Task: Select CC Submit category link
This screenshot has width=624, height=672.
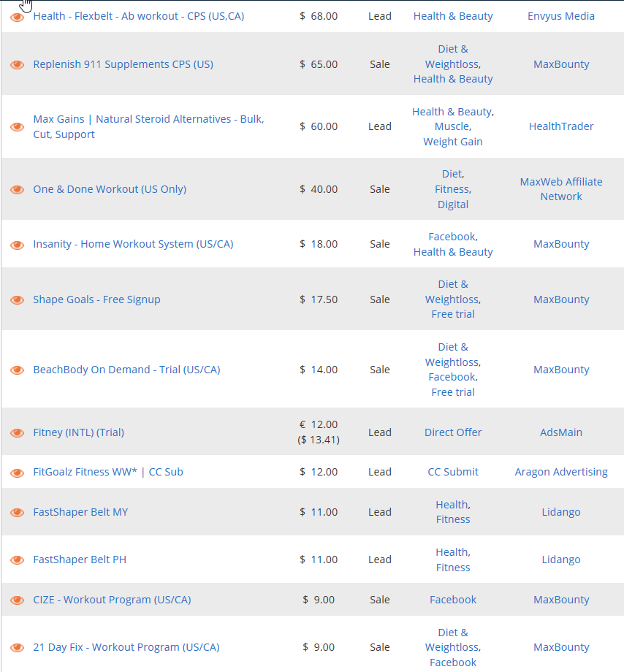Action: pyautogui.click(x=453, y=472)
